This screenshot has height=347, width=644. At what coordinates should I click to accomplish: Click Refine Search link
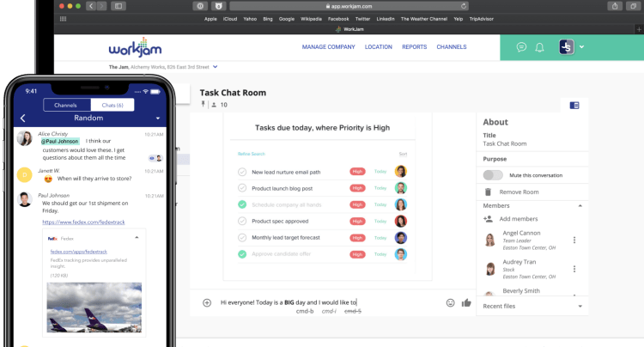coord(252,154)
